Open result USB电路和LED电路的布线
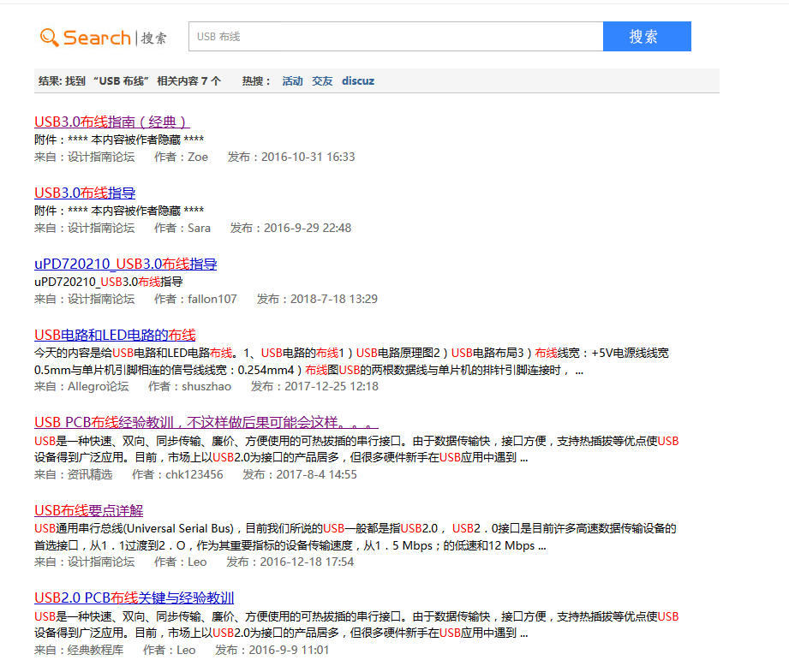 115,335
